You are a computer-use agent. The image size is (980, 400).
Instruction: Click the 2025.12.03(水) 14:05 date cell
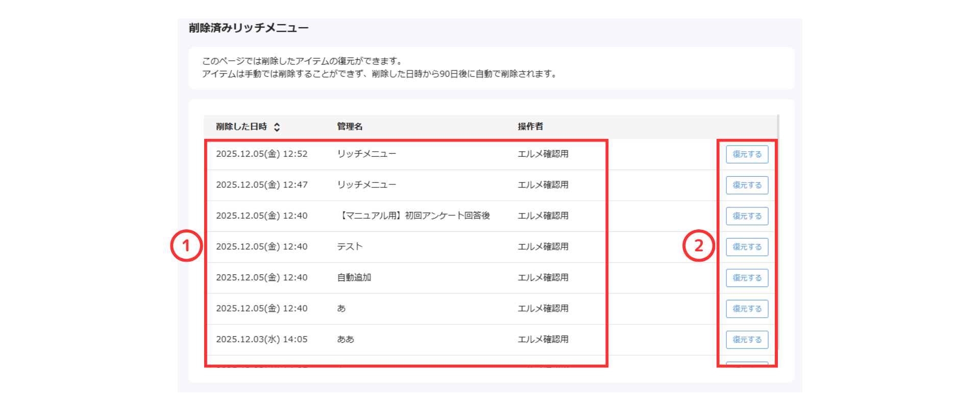tap(261, 339)
